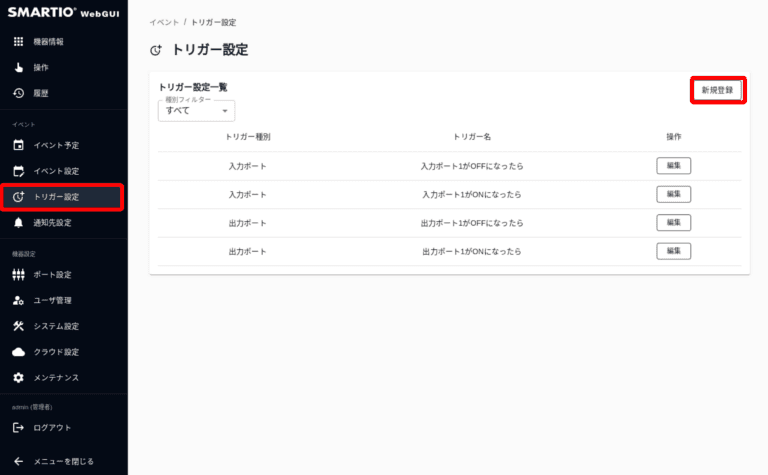This screenshot has width=768, height=475.
Task: Click the 操作 column header
Action: click(673, 137)
